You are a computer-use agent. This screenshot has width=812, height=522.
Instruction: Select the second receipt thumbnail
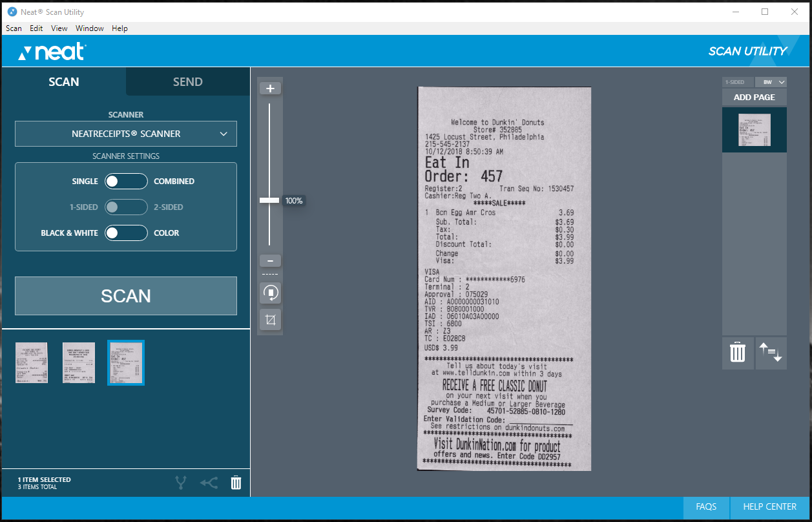click(x=79, y=363)
